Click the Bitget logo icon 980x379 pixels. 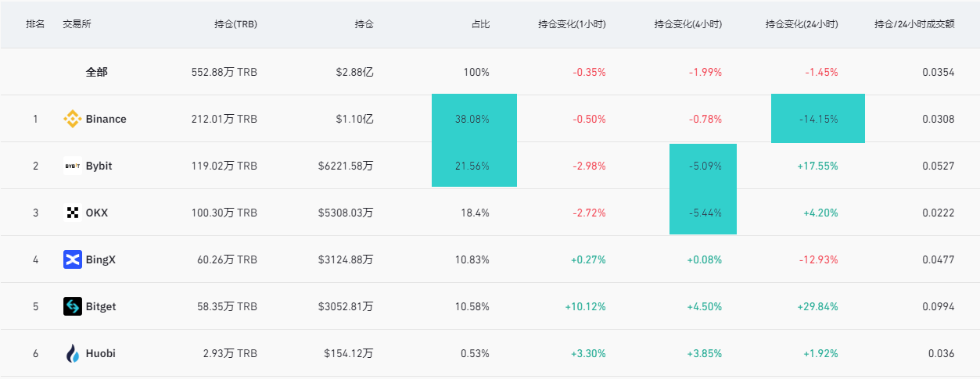[x=72, y=306]
